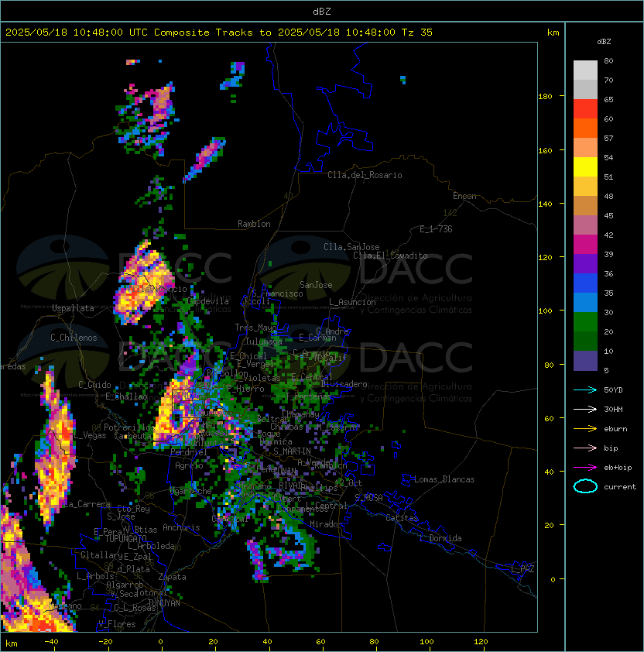Screen dimensions: 644x652
Task: Select the pale pink bip arrow symbol
Action: tap(585, 448)
